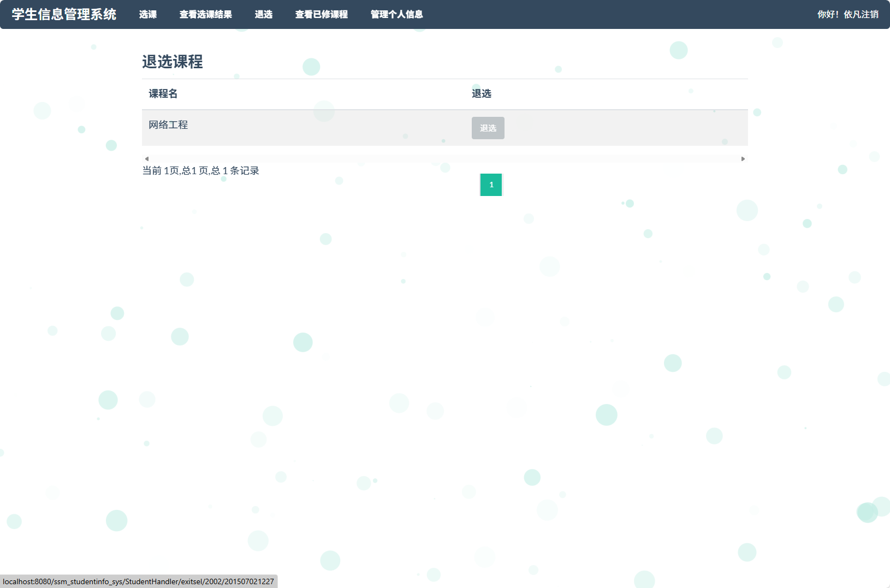Click the 注销 logout link
The image size is (890, 588).
click(x=871, y=15)
